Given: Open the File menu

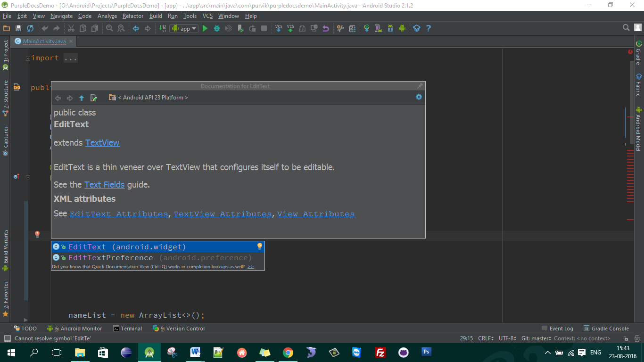Looking at the screenshot, I should 7,16.
